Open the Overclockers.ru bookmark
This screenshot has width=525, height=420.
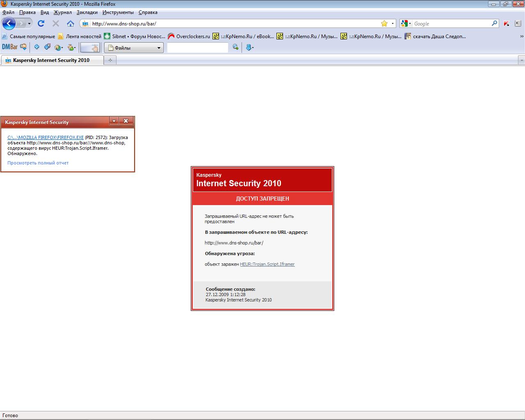[x=189, y=37]
